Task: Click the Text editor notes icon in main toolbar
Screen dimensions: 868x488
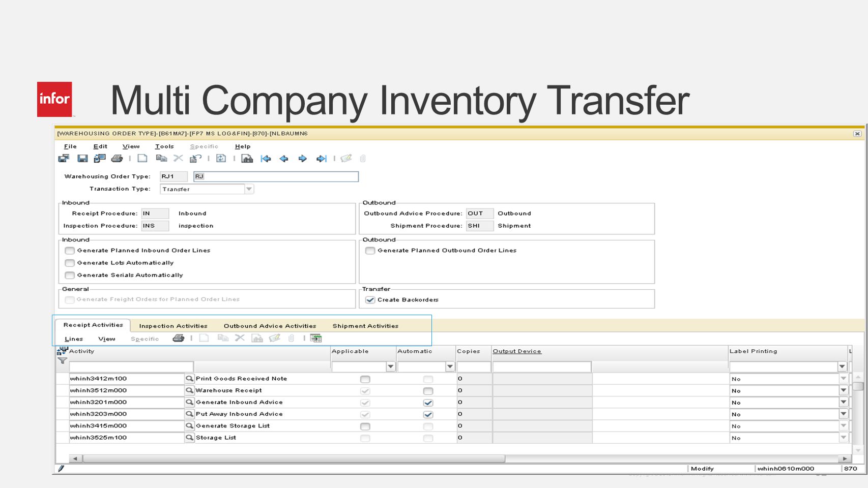Action: (x=346, y=159)
